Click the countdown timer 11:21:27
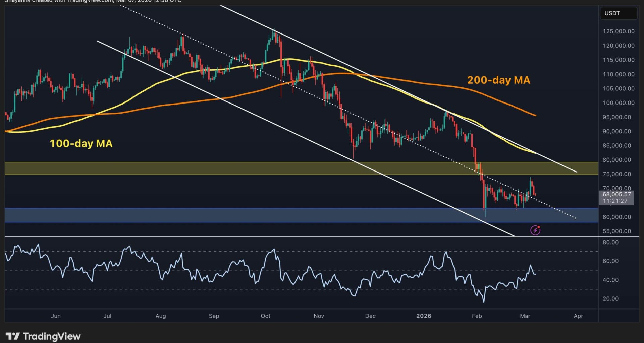This screenshot has width=644, height=343. 615,201
